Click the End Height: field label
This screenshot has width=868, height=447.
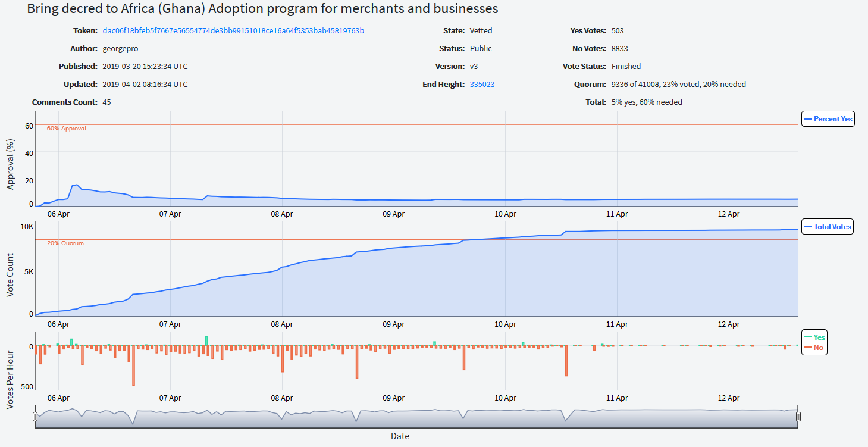click(444, 84)
